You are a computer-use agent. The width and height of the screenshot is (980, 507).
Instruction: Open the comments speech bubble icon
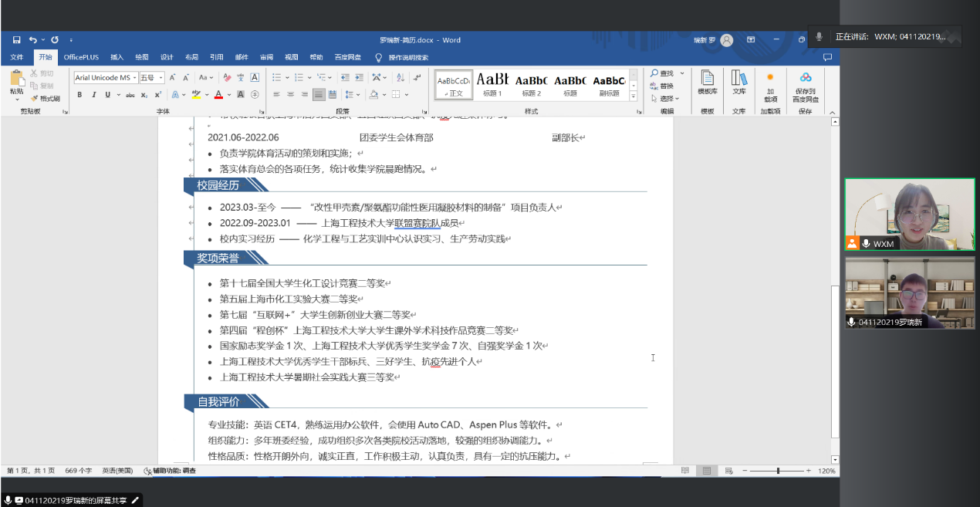click(827, 57)
